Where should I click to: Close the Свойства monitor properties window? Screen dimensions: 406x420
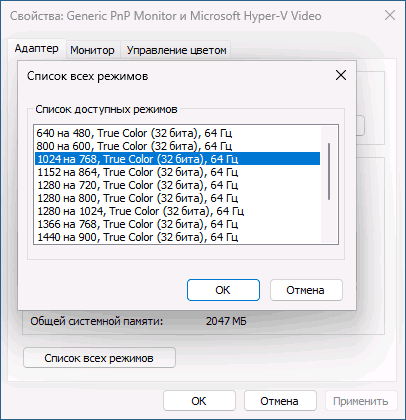390,15
